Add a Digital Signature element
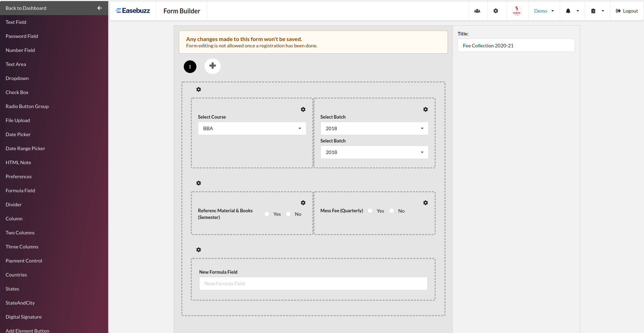Screen dimensions: 644x333 54,317
